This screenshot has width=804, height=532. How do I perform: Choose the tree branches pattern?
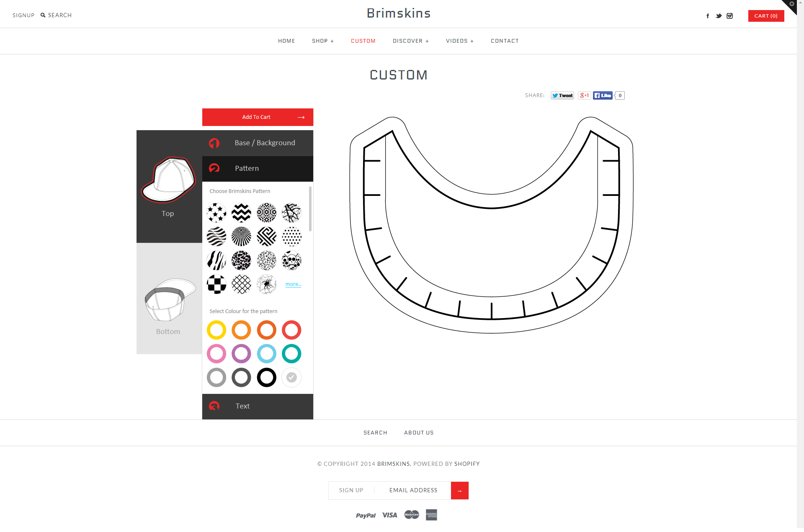tap(292, 213)
